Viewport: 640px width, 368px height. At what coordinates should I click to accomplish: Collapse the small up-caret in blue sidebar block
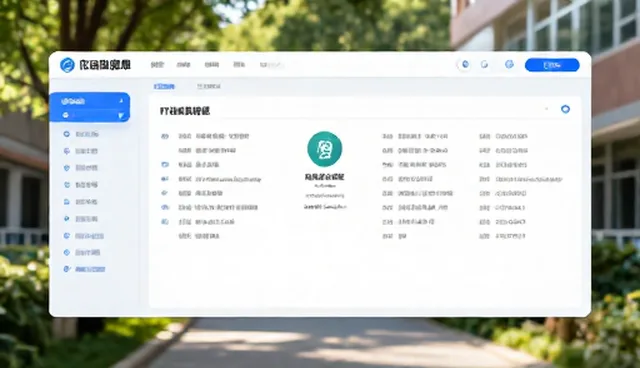[x=121, y=101]
